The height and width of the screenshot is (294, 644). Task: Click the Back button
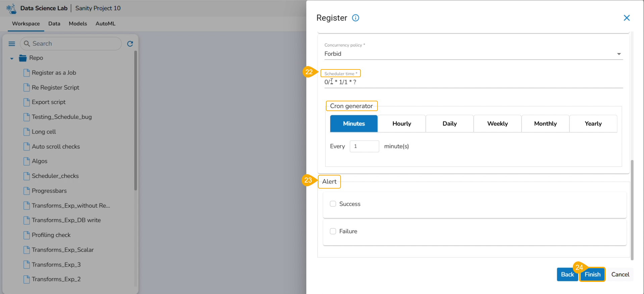pyautogui.click(x=567, y=274)
